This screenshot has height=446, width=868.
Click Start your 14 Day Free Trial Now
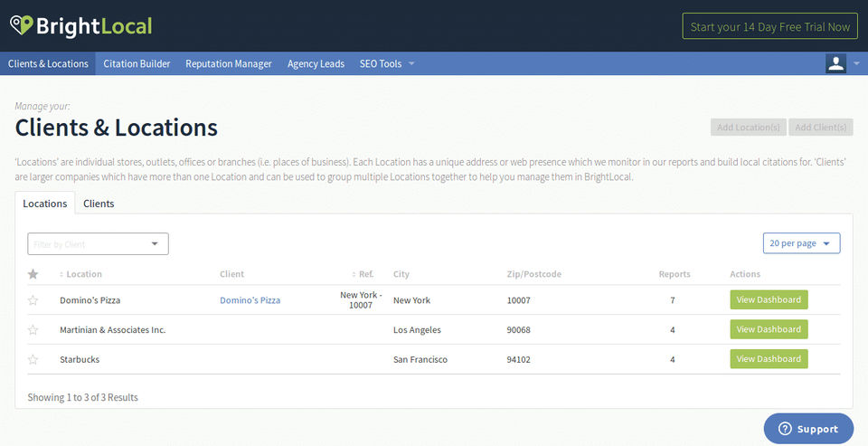(770, 26)
